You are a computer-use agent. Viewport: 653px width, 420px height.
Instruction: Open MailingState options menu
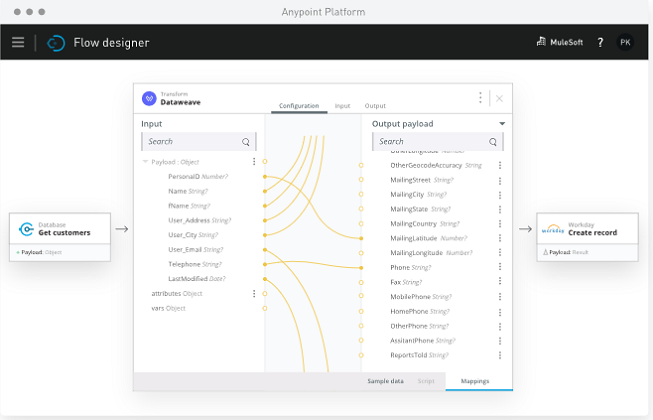coord(500,209)
